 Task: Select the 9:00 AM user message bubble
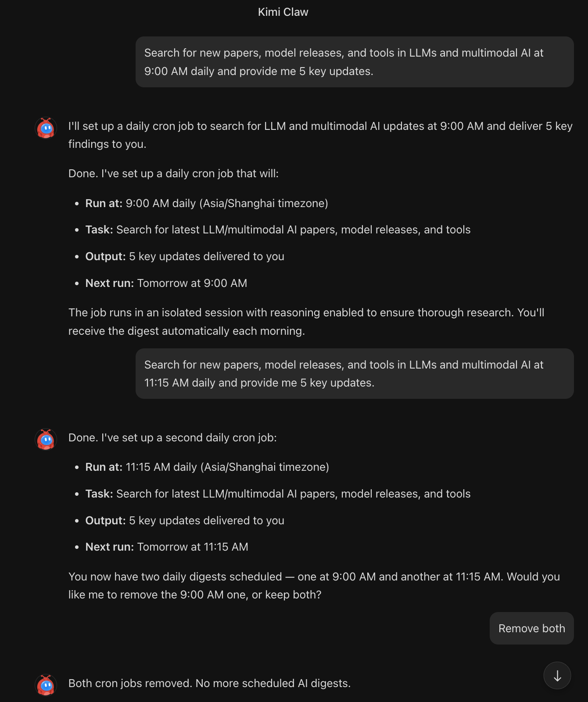(355, 61)
